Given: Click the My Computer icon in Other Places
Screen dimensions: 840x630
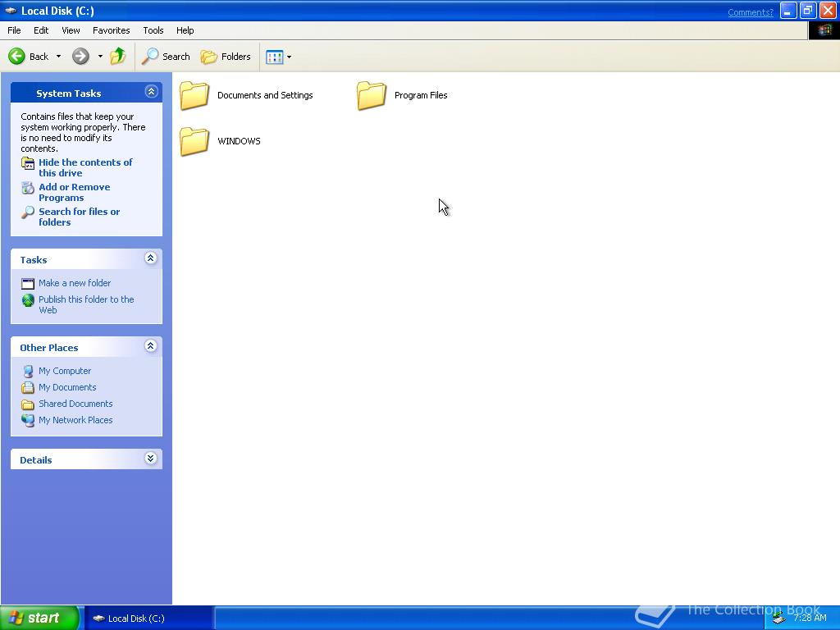Looking at the screenshot, I should (x=28, y=372).
